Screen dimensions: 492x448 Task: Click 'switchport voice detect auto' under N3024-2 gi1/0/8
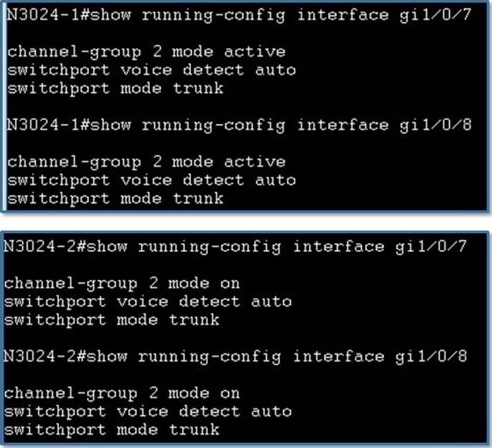tap(148, 412)
